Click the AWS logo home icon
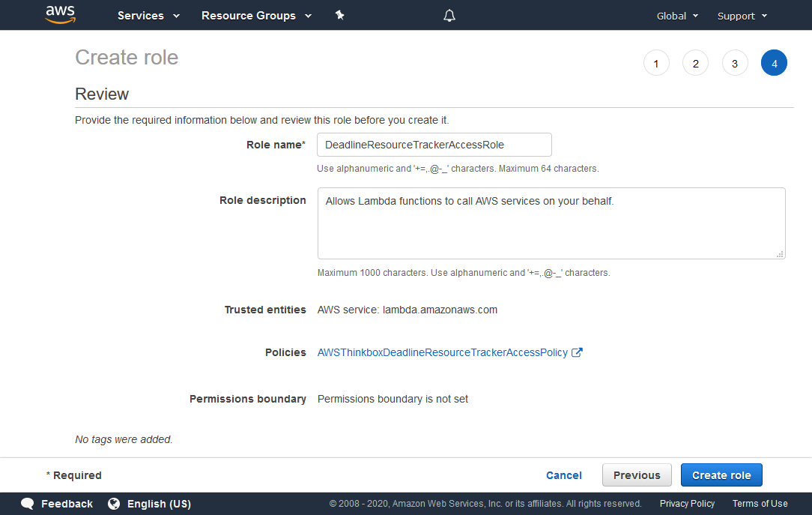 [61, 15]
